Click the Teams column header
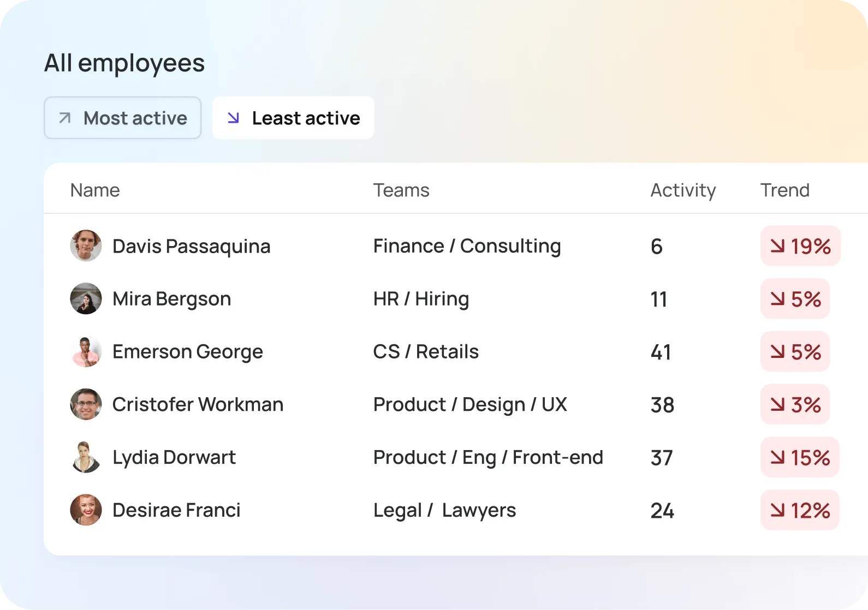The width and height of the screenshot is (868, 610). click(x=401, y=190)
